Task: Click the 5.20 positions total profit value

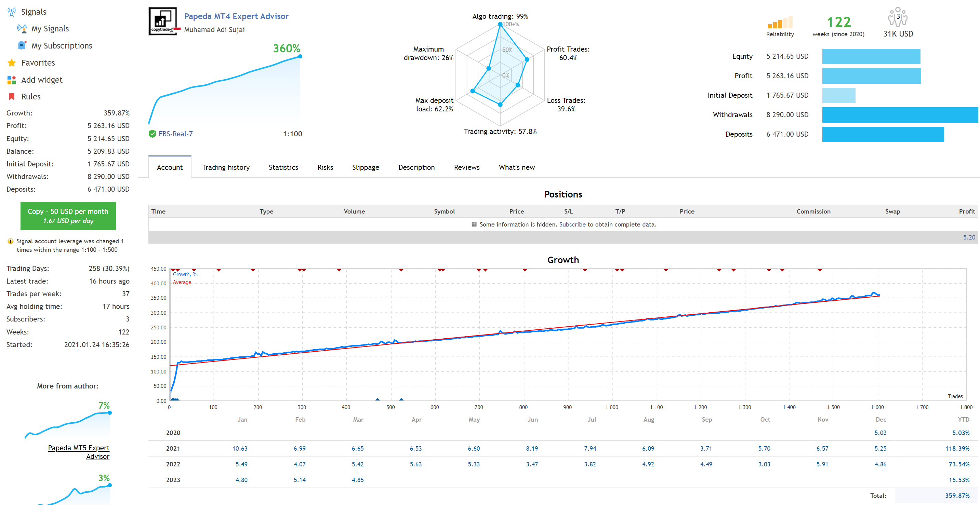Action: pos(969,237)
